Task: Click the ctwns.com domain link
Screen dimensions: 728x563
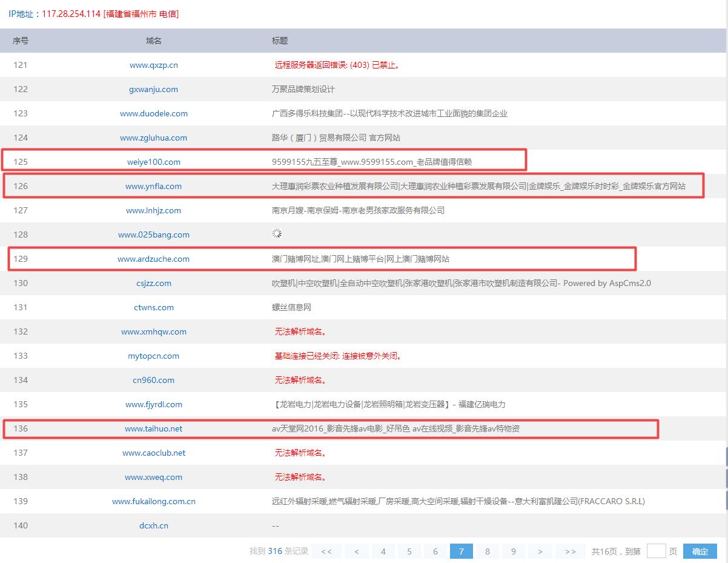Action: tap(153, 307)
